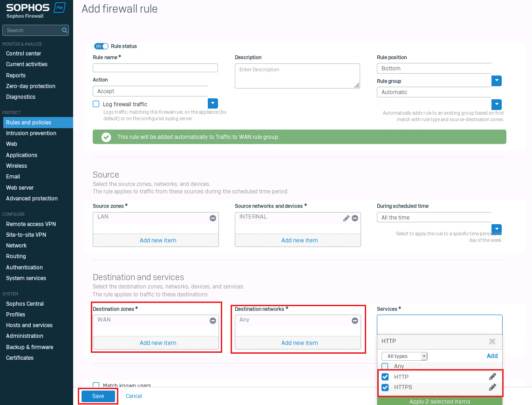Toggle the Rule status switch off
The image size is (532, 405).
(101, 46)
